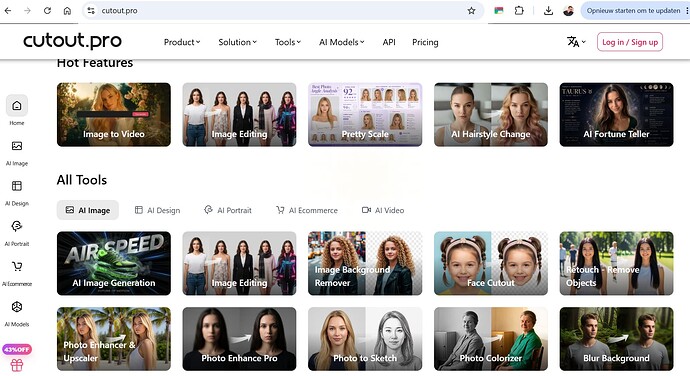Switch to the AI Video tab

[383, 210]
